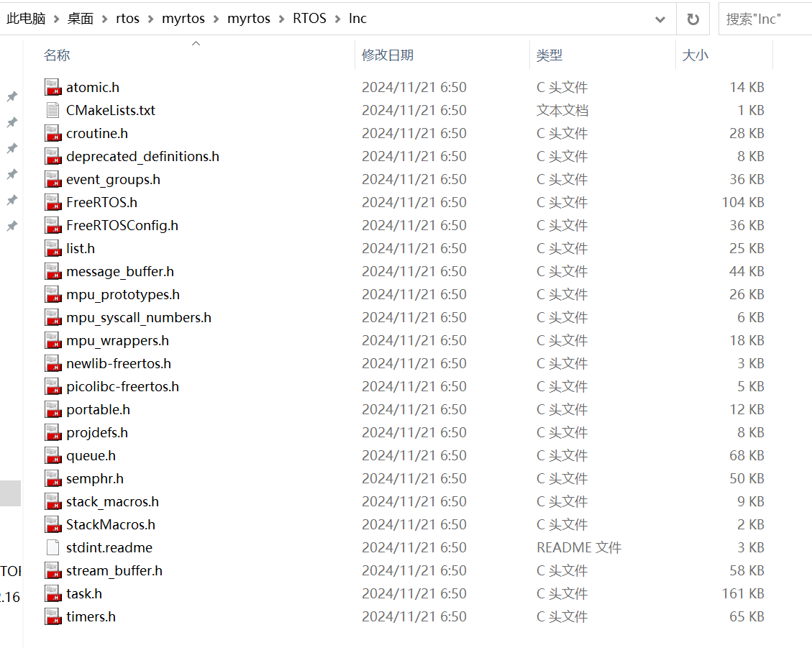This screenshot has width=812, height=648.
Task: Click the Inc breadcrumb segment
Action: point(357,19)
